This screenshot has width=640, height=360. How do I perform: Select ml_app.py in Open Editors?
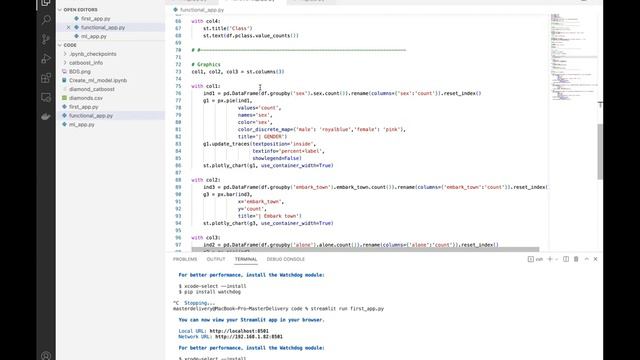pos(93,36)
